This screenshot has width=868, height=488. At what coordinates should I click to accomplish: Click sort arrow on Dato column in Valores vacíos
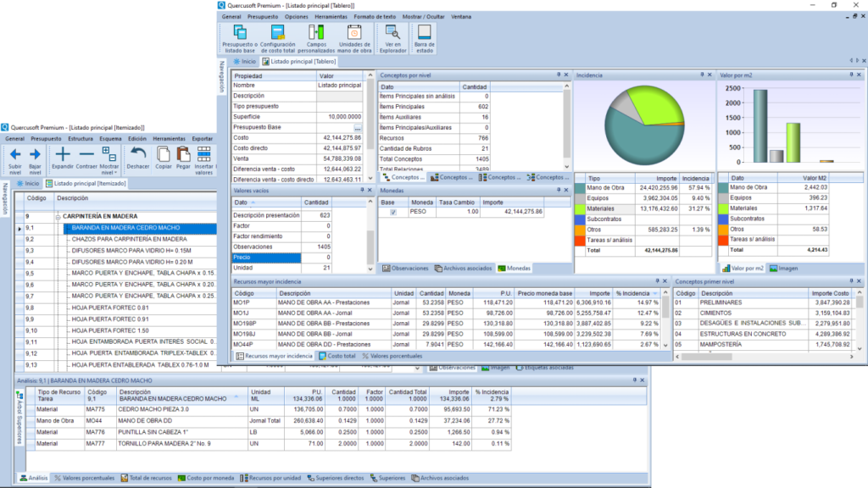tap(253, 202)
